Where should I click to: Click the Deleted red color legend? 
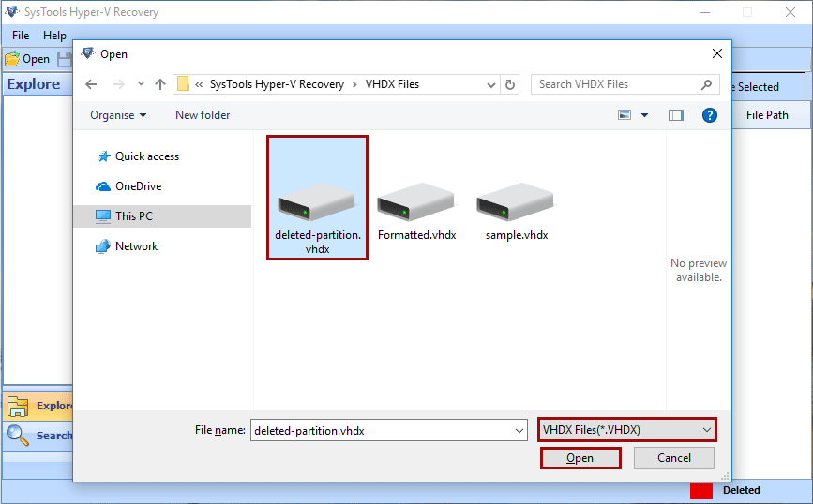(x=701, y=490)
